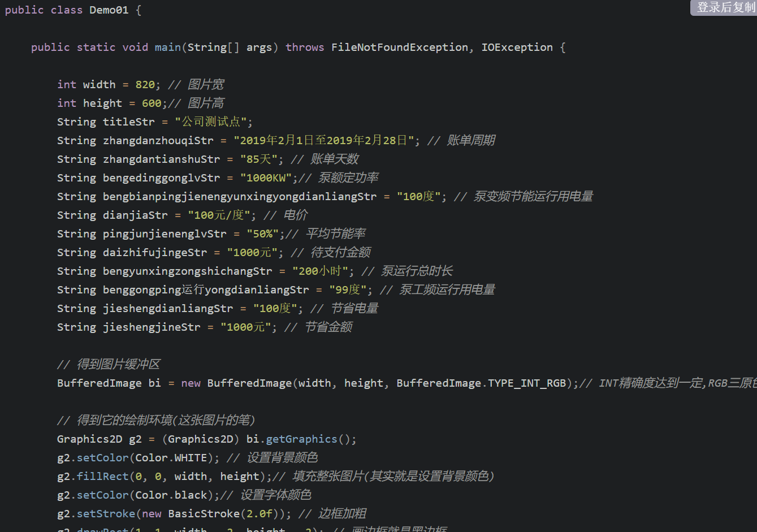Image resolution: width=757 pixels, height=532 pixels.
Task: Click IOException in the method signature
Action: tap(517, 47)
